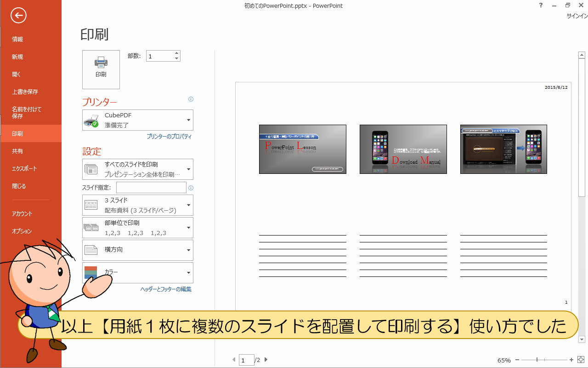Click the preview vertical scrollbar thumb
Screen dimensions: 588x368
[582, 128]
